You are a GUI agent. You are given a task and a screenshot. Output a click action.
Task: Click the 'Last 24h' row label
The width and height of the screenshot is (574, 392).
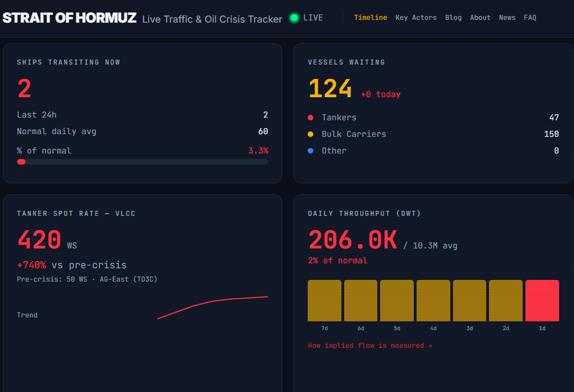point(36,114)
